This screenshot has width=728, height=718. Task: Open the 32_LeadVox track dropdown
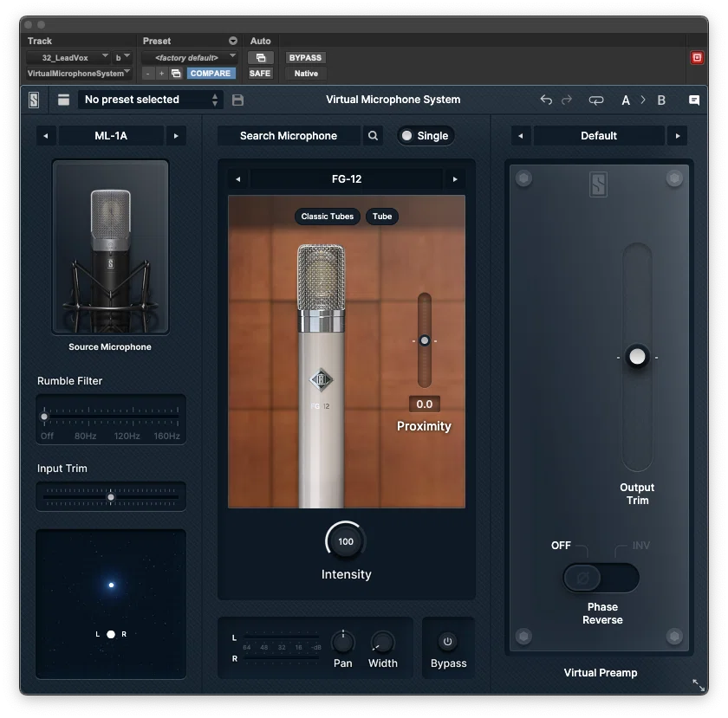coord(68,57)
